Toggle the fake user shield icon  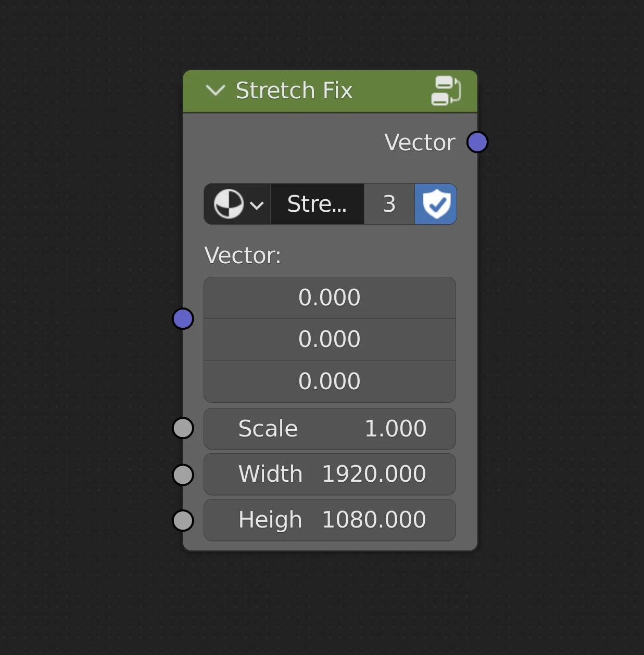pos(436,204)
